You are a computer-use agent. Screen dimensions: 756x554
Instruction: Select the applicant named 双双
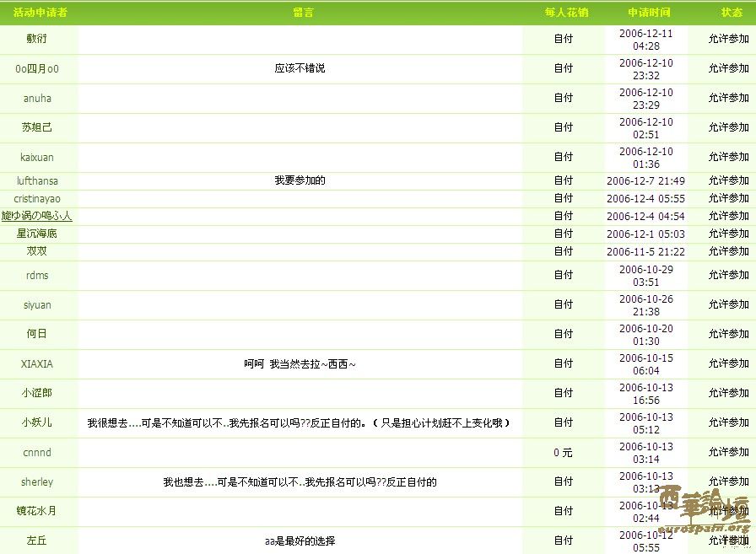click(37, 251)
